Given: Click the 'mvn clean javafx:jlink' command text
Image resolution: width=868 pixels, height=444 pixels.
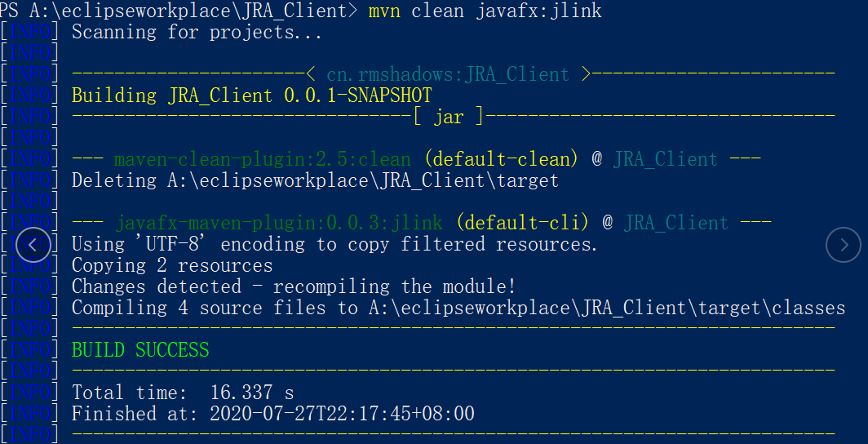Looking at the screenshot, I should click(x=485, y=11).
